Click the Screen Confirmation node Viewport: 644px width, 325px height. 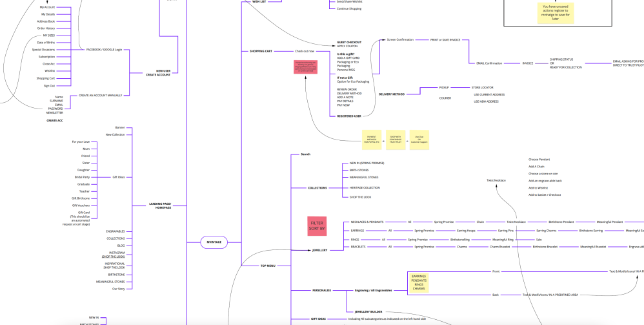pyautogui.click(x=400, y=39)
